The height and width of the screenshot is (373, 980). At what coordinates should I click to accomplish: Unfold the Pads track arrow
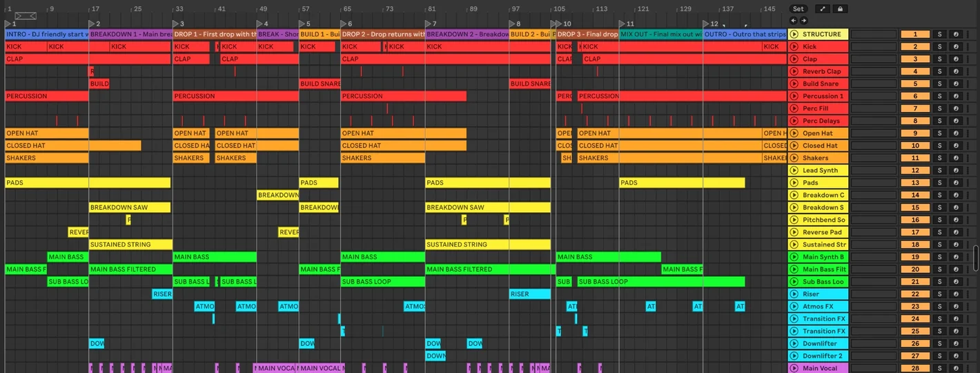[794, 182]
